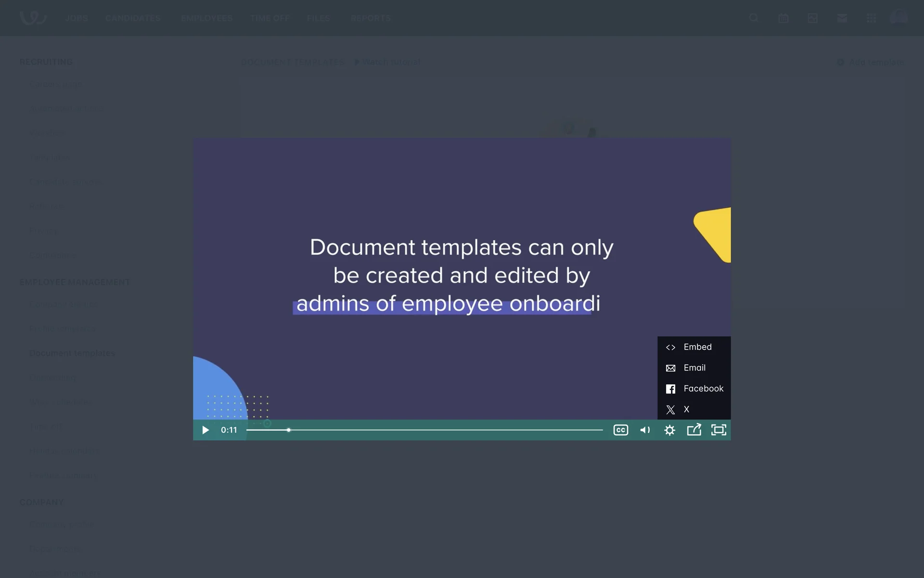924x578 pixels.
Task: Open the apps grid icon
Action: click(871, 18)
